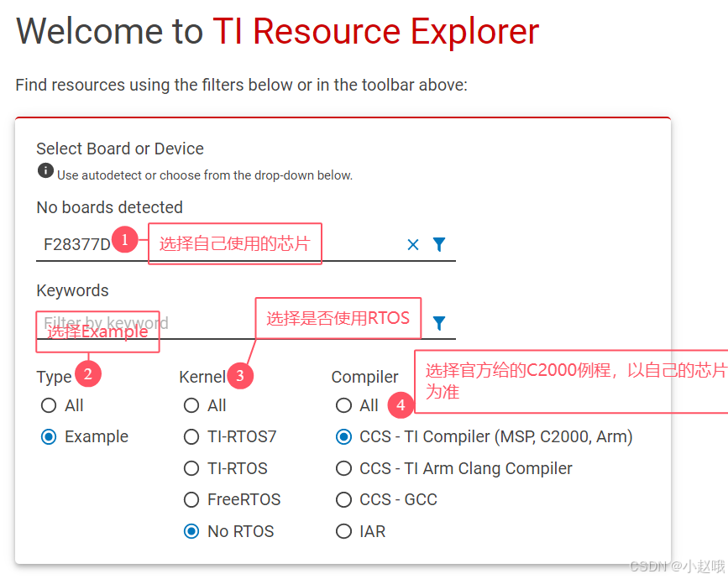Choose CCS - GCC compiler option
The width and height of the screenshot is (728, 579).
tap(343, 499)
